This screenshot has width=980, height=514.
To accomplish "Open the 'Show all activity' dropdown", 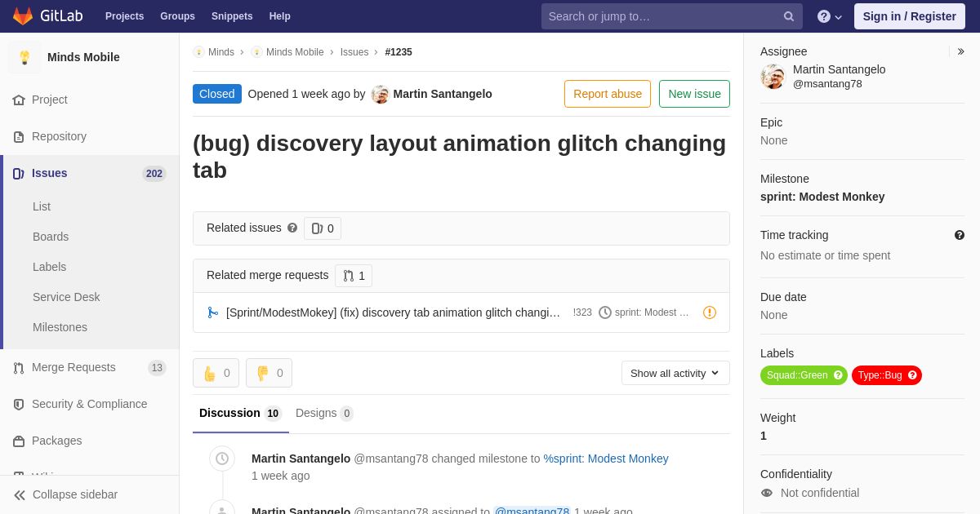I will [x=675, y=373].
